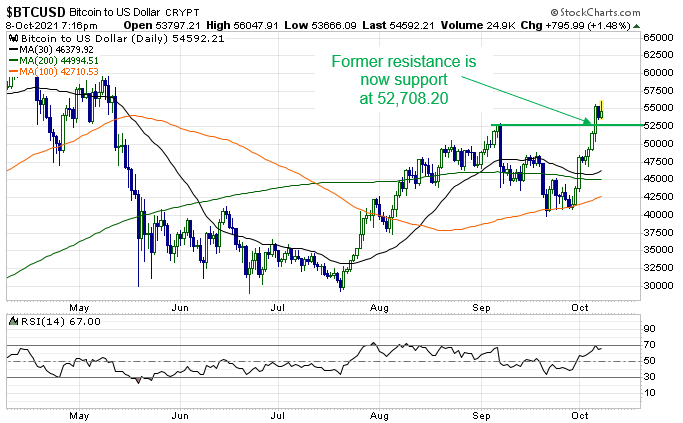Viewport: 683px width, 423px height.
Task: Click the date stamp 8-Oct-2021 7:16pm
Action: point(51,26)
